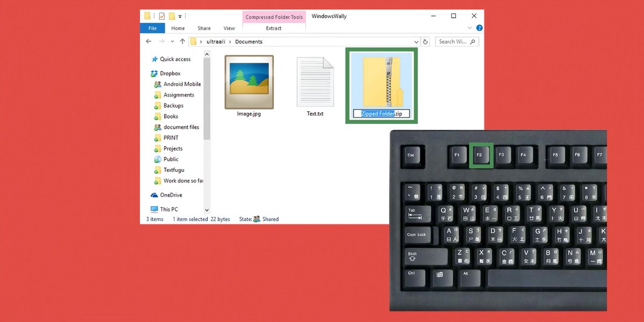Viewport: 644px width, 322px height.
Task: Open the Backups folder in sidebar
Action: (x=169, y=106)
